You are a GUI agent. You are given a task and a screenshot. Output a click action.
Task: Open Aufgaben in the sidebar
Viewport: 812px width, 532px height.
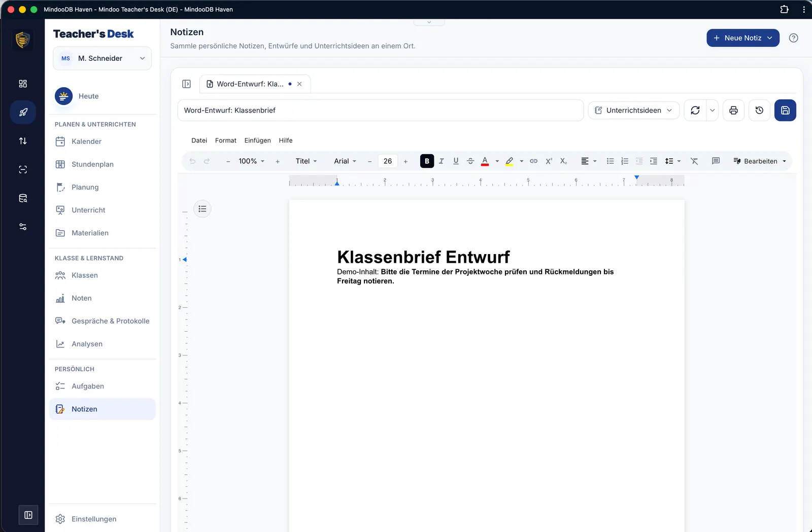[102, 386]
